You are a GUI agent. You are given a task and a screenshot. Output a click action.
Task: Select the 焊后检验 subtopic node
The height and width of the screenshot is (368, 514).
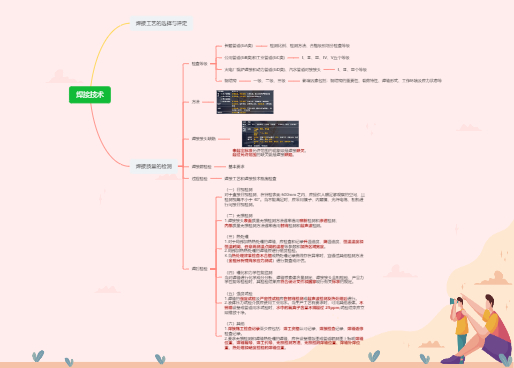coord(199,269)
